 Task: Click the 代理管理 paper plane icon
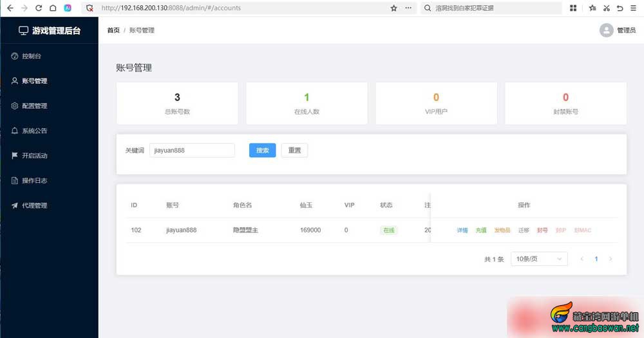click(15, 205)
